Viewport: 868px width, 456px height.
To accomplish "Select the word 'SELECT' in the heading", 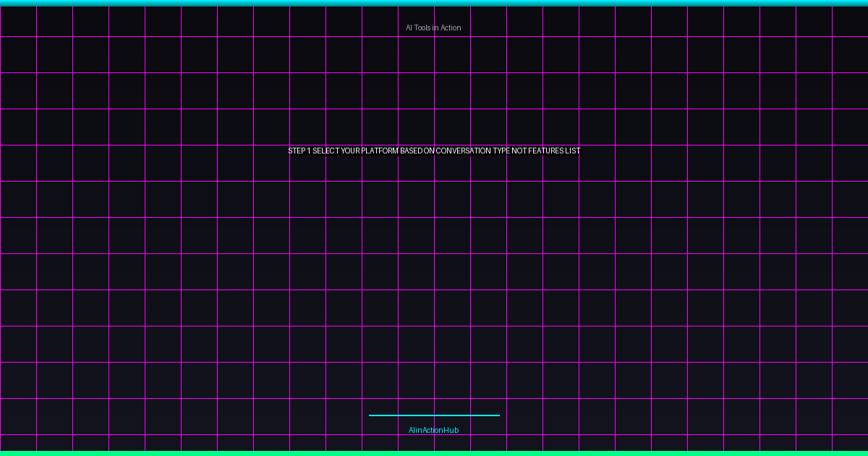I will (x=325, y=151).
